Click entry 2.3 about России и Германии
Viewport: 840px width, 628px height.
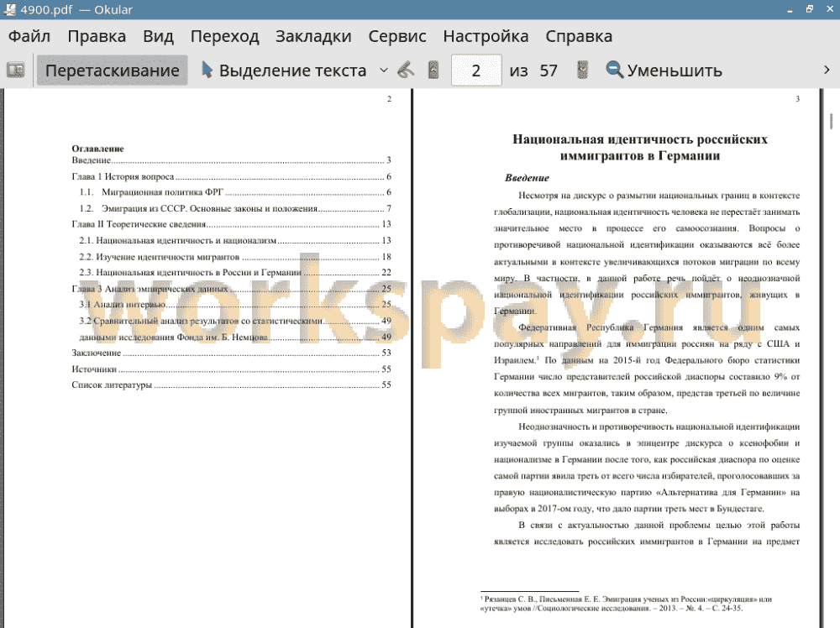[236, 272]
